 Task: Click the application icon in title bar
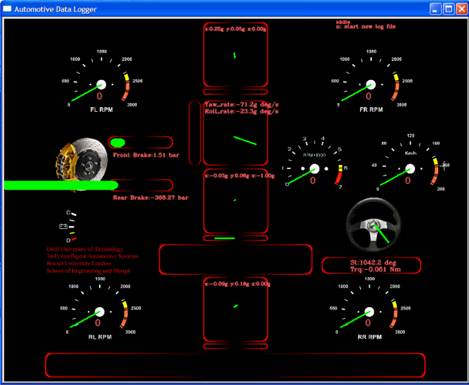pyautogui.click(x=7, y=9)
